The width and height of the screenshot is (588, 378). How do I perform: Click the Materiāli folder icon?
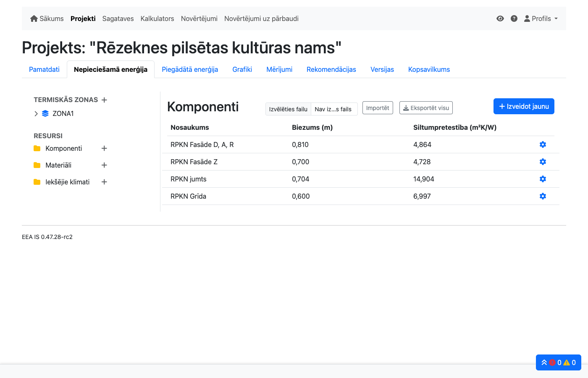tap(37, 165)
